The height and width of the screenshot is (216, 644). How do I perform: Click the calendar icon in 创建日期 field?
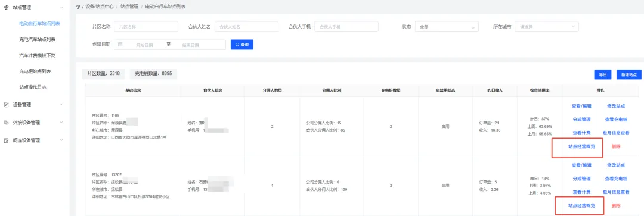[120, 44]
